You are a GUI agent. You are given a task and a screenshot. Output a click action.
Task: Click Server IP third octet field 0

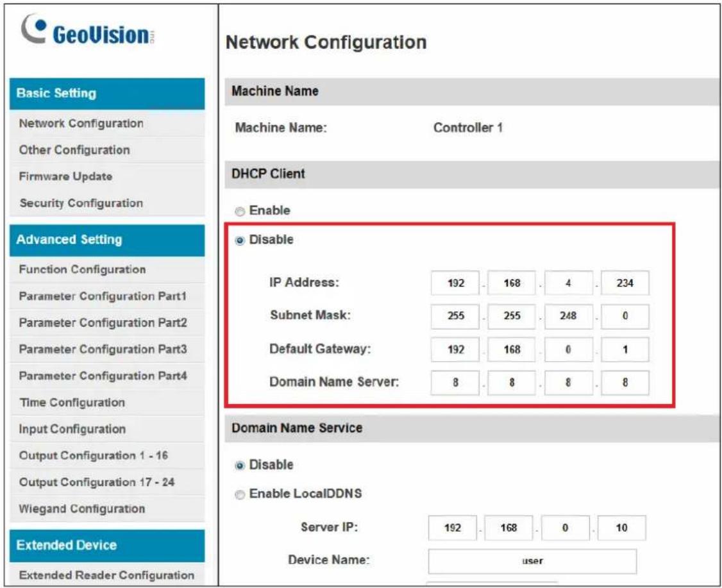click(x=566, y=528)
